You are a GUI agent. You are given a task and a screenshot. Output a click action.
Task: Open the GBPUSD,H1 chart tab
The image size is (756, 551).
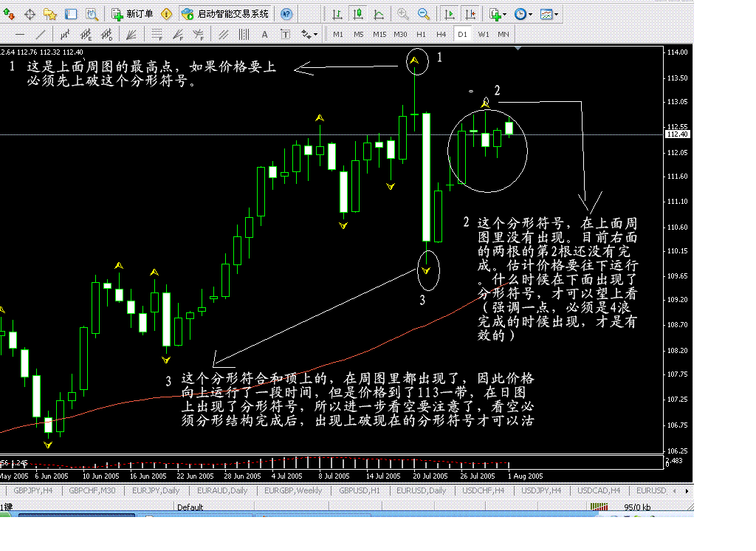click(360, 490)
